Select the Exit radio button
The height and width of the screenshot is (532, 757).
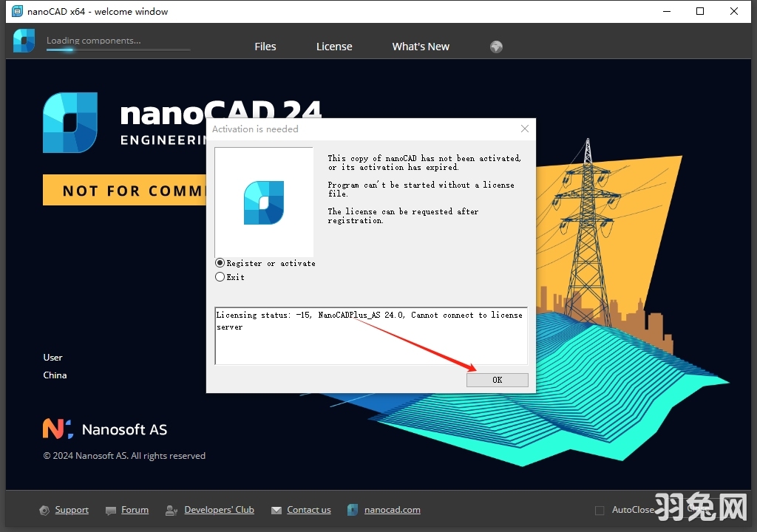[x=220, y=276]
